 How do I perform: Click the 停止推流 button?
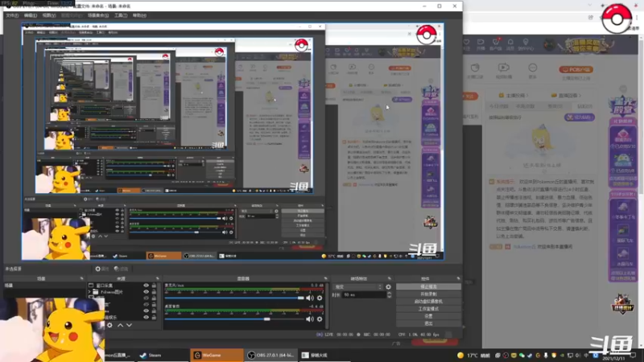click(428, 286)
